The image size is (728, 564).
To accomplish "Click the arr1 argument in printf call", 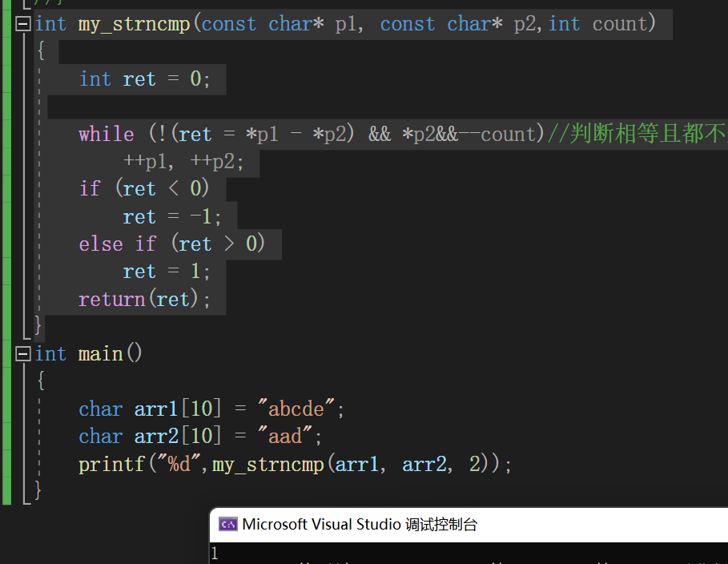I will [x=356, y=464].
